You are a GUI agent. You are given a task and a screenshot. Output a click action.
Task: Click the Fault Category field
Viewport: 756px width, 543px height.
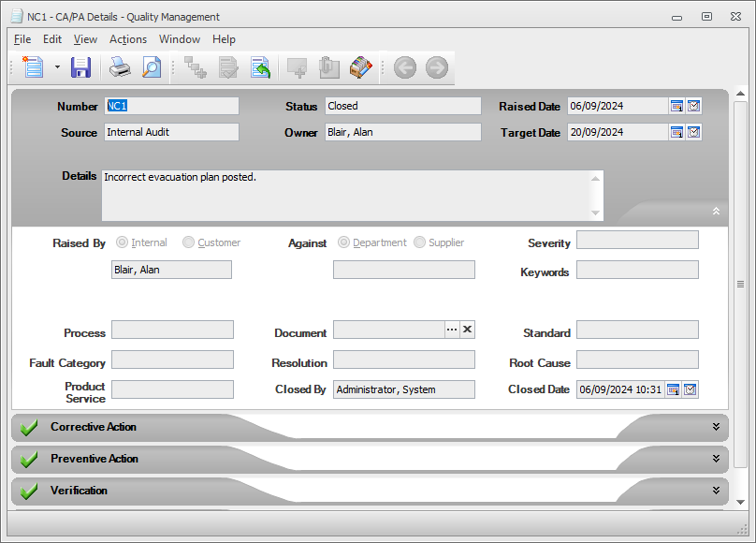point(172,360)
